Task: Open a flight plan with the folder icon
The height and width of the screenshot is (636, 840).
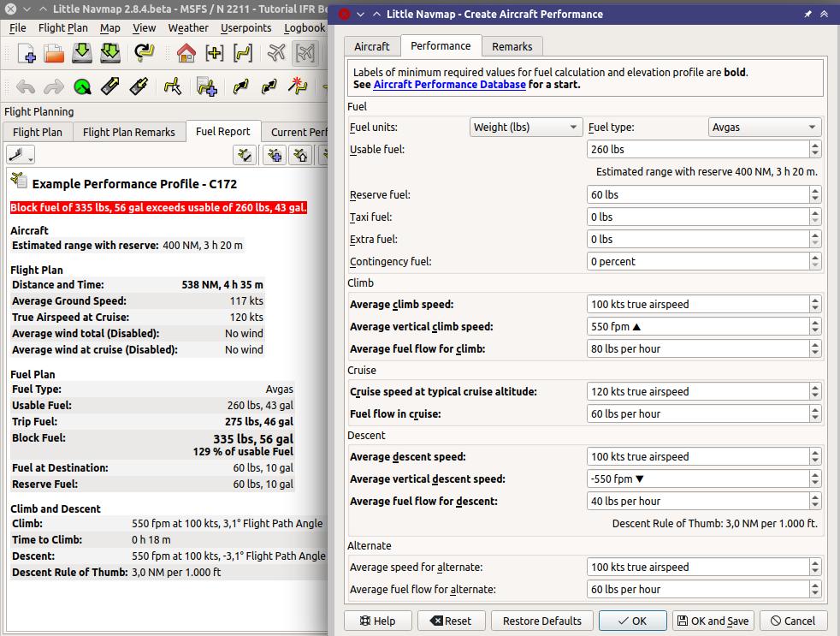Action: [54, 53]
